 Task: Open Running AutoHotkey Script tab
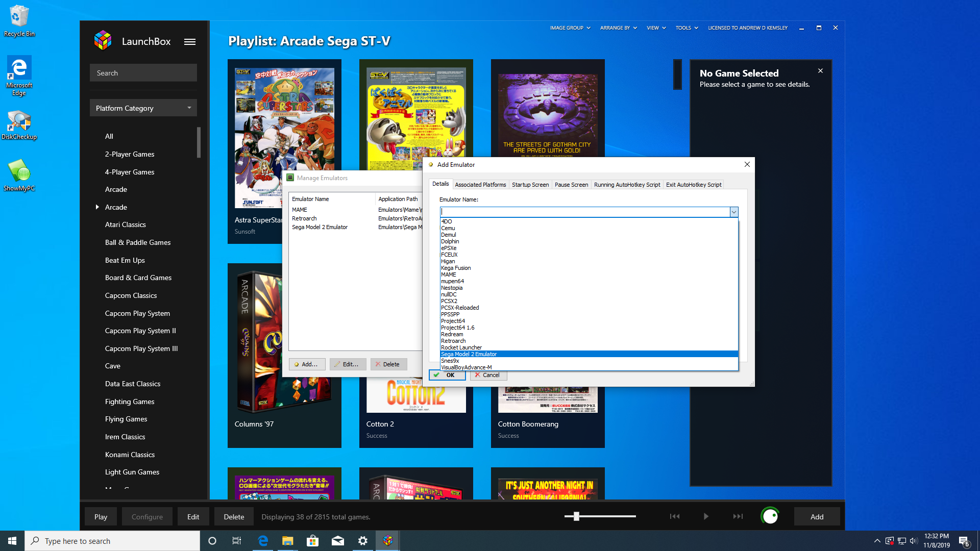[x=627, y=185]
